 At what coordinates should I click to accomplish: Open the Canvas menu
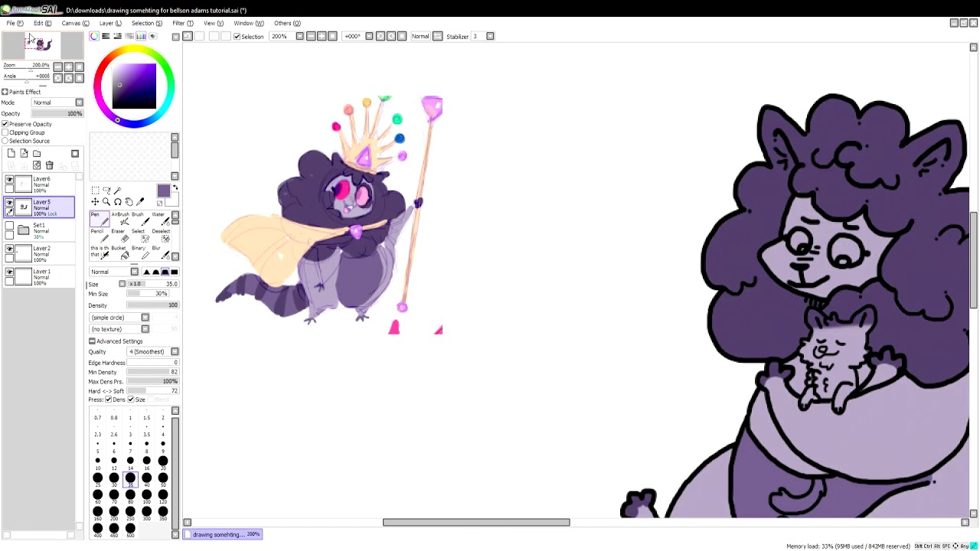click(75, 23)
